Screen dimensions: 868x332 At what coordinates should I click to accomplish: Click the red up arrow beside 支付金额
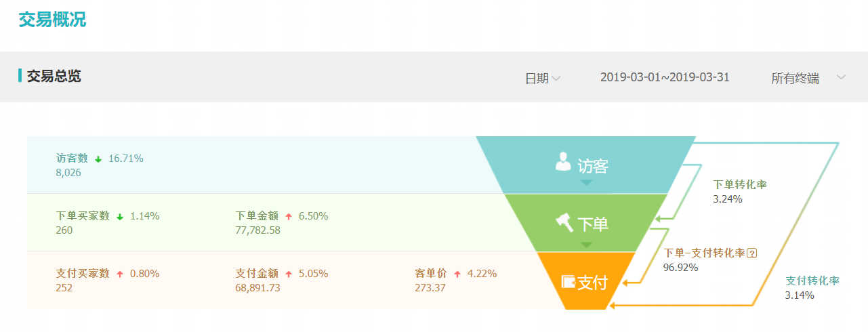289,274
